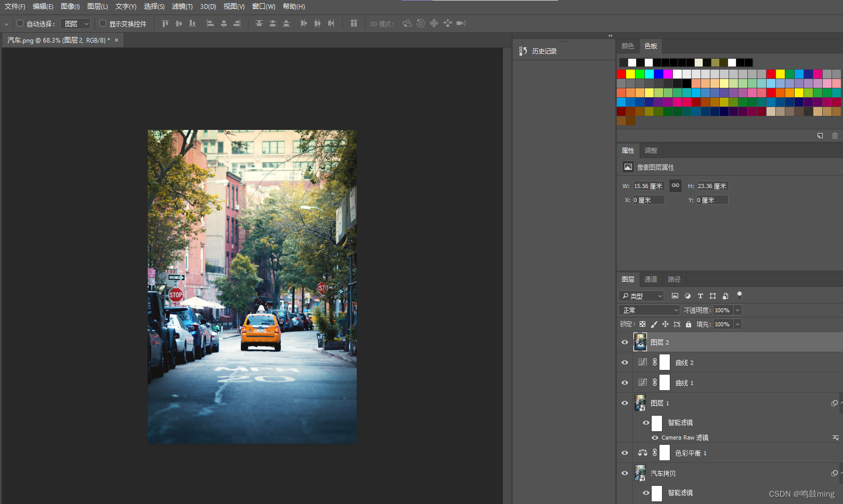Click the link width-height chain icon
The width and height of the screenshot is (843, 504).
(676, 185)
